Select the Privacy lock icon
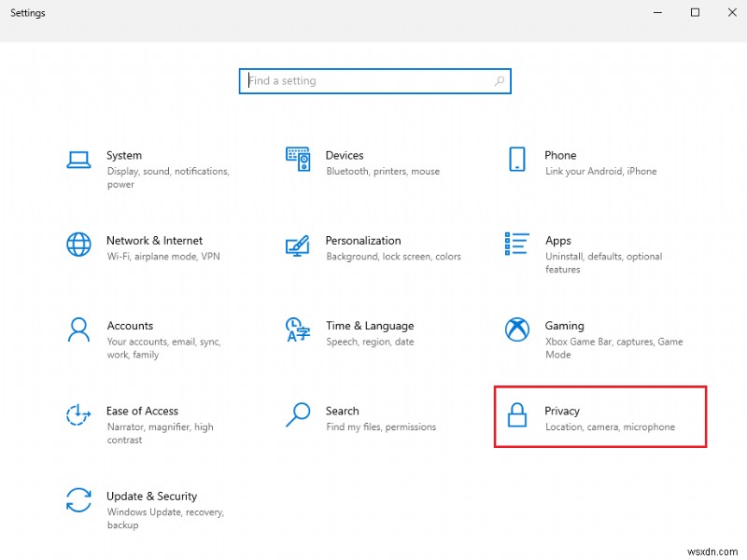Screen dimensions: 747x560 (x=516, y=415)
